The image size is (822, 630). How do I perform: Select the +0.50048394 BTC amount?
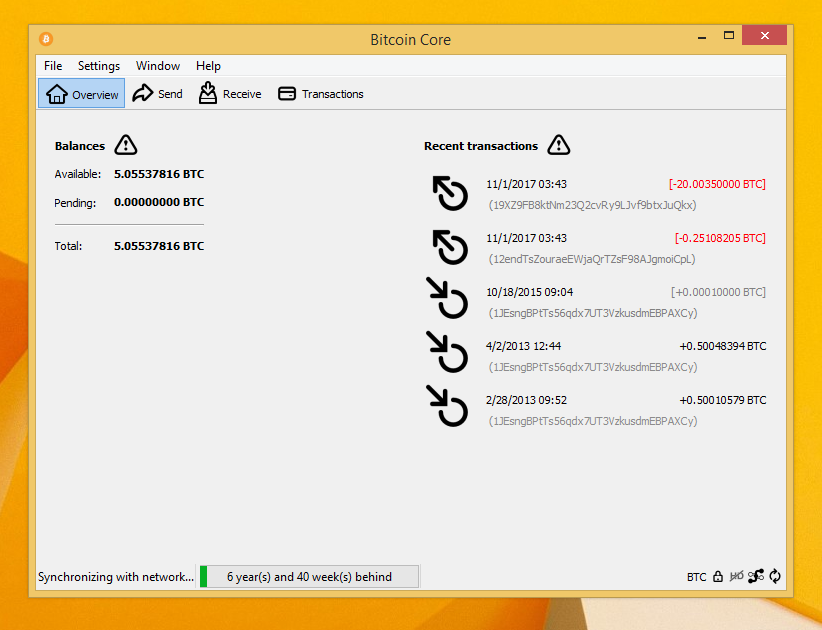coord(722,346)
